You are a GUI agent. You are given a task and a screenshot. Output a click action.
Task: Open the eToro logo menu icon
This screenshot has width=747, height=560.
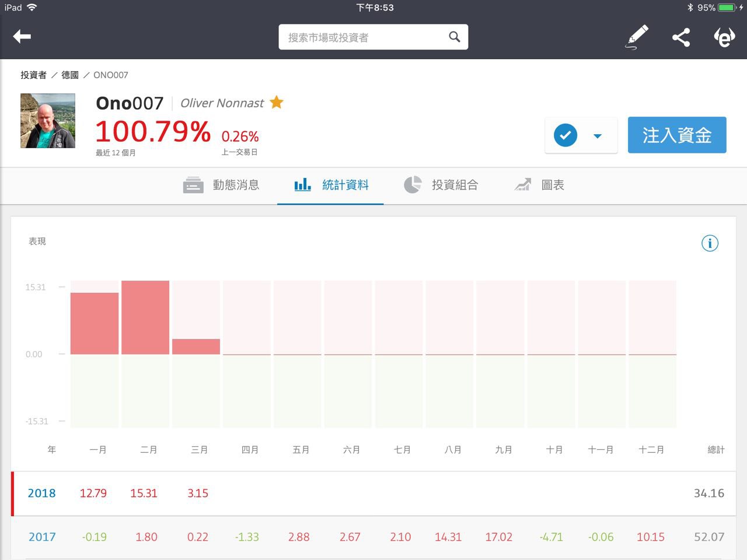tap(724, 37)
